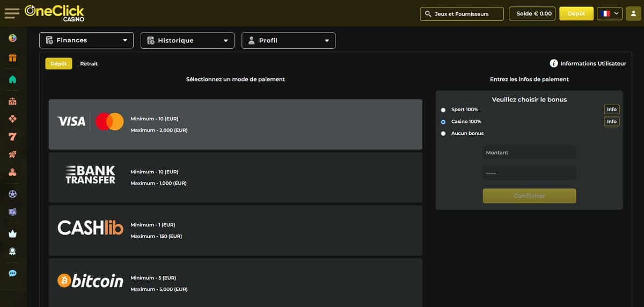The width and height of the screenshot is (644, 307).
Task: Open the user account icon
Action: 633,13
